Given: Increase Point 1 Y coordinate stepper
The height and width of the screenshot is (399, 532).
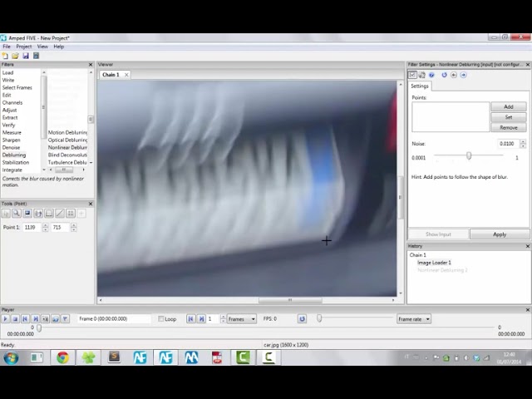Looking at the screenshot, I should tap(74, 225).
